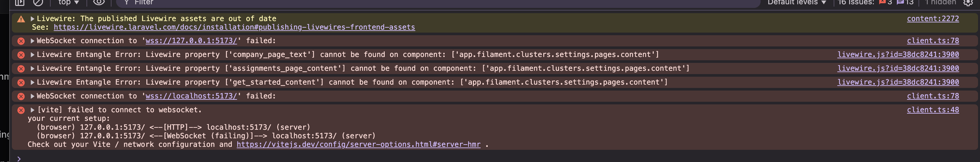This screenshot has width=980, height=162.
Task: Open the vitejs server-hmr config link
Action: (x=358, y=145)
